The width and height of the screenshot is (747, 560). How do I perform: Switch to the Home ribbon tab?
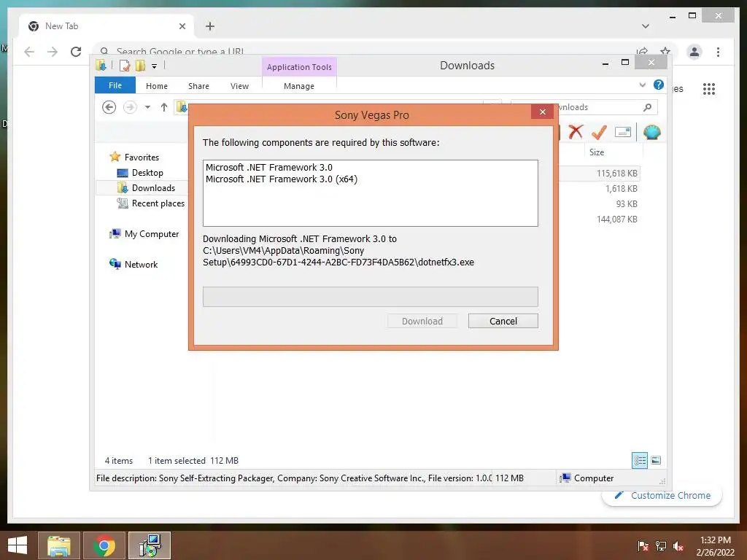click(x=157, y=86)
